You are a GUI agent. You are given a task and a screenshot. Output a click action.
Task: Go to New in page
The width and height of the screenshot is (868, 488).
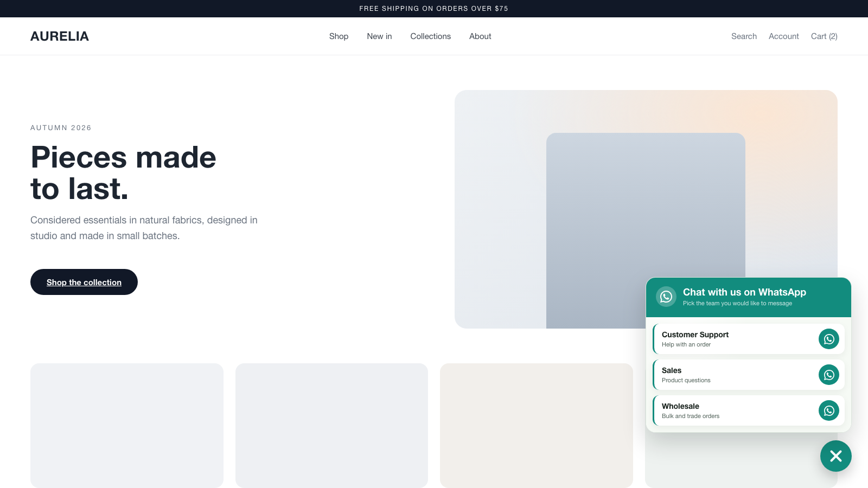379,36
